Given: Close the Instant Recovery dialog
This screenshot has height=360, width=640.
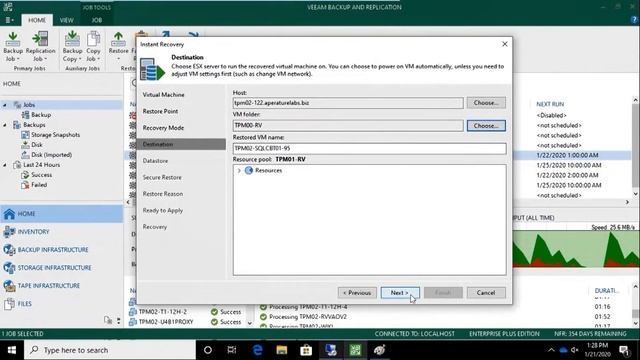Looking at the screenshot, I should 504,44.
